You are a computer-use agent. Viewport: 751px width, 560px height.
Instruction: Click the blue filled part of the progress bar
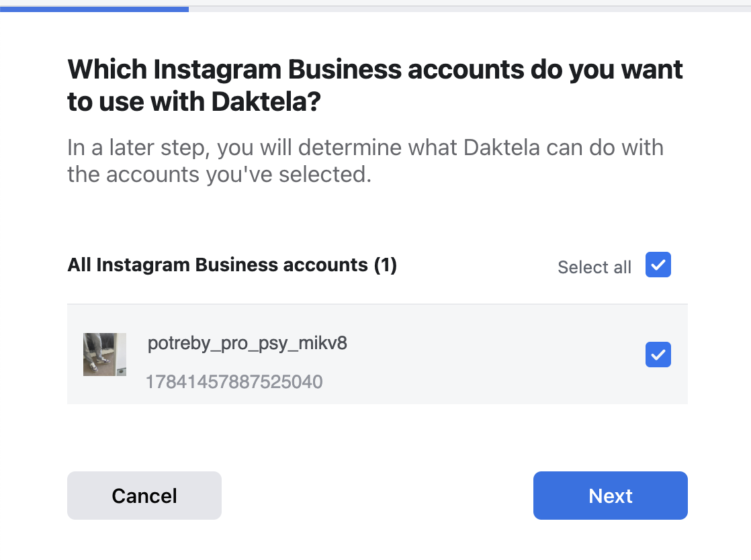94,9
